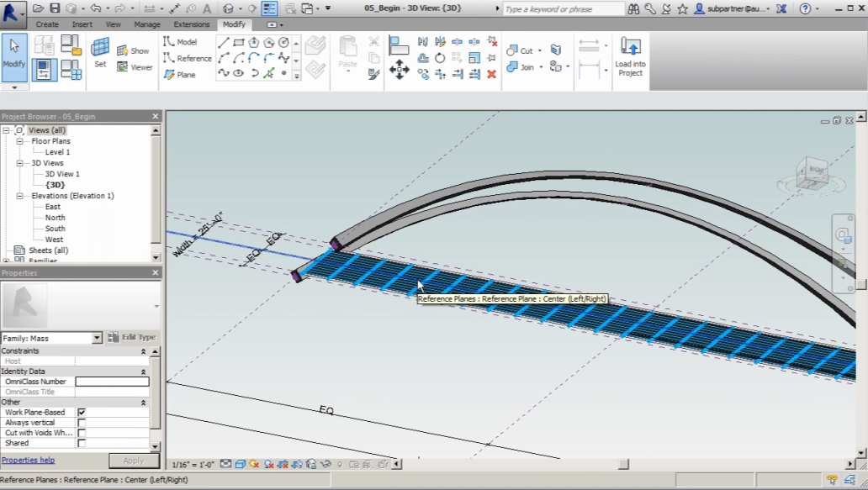Select the Modify arrow tool

(x=14, y=52)
